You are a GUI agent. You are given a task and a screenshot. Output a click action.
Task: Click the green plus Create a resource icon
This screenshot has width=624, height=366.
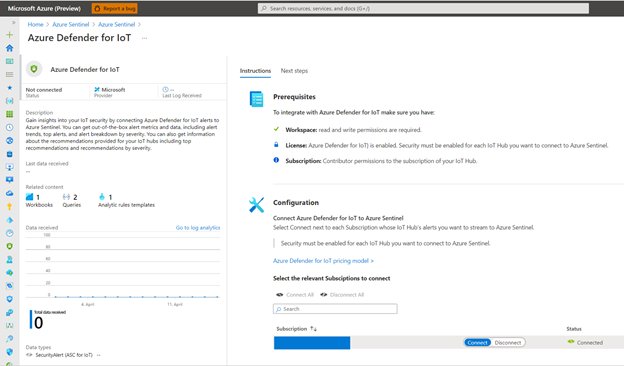(x=10, y=35)
